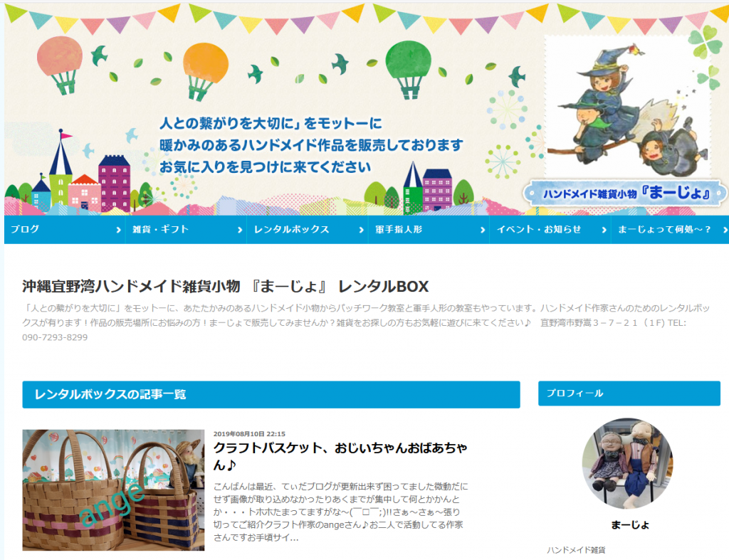The height and width of the screenshot is (560, 729).
Task: Click the ハンドメイド雑貨小物『まーじょ』 banner label
Action: 625,193
